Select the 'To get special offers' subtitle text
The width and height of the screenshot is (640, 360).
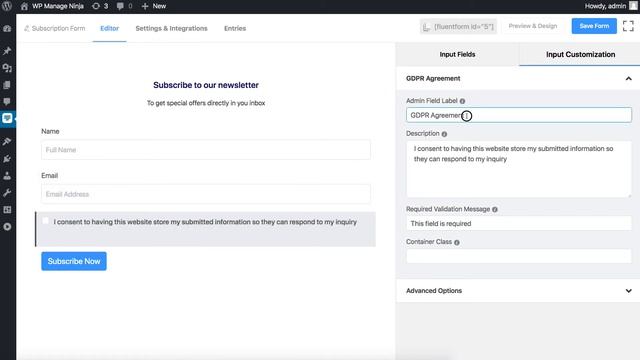(x=206, y=103)
